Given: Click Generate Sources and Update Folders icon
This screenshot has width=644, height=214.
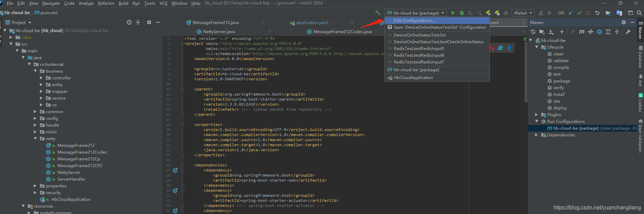Looking at the screenshot, I should pos(542,32).
